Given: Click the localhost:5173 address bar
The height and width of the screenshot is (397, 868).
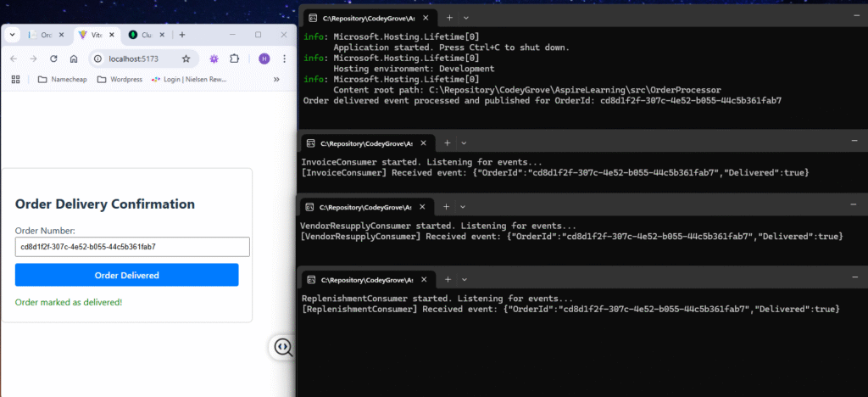Looking at the screenshot, I should [143, 59].
